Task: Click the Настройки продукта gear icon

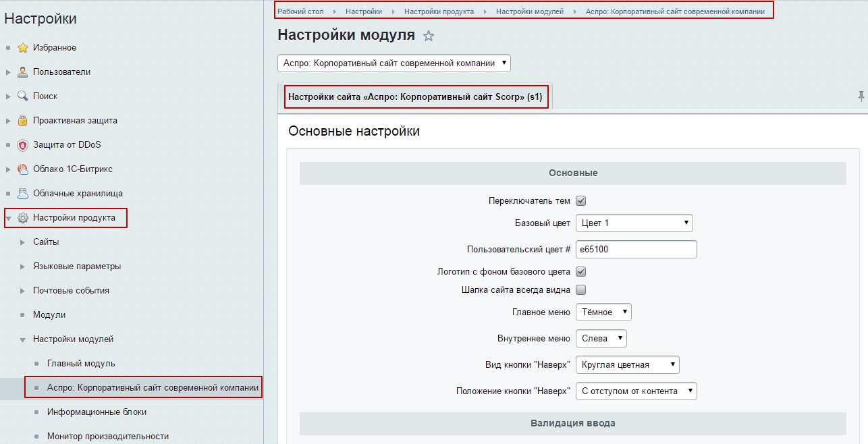Action: [22, 218]
